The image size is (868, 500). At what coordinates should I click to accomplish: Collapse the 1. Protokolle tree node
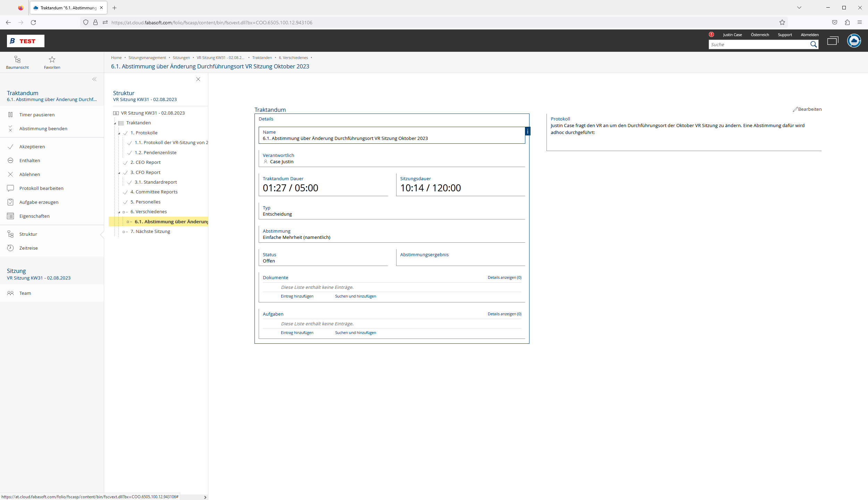tap(119, 133)
